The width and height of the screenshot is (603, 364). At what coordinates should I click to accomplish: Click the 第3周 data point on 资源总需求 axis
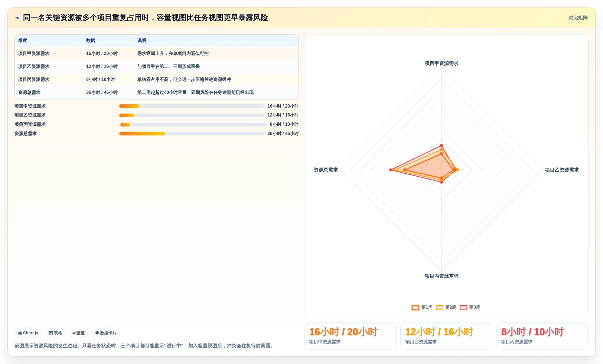coord(391,170)
